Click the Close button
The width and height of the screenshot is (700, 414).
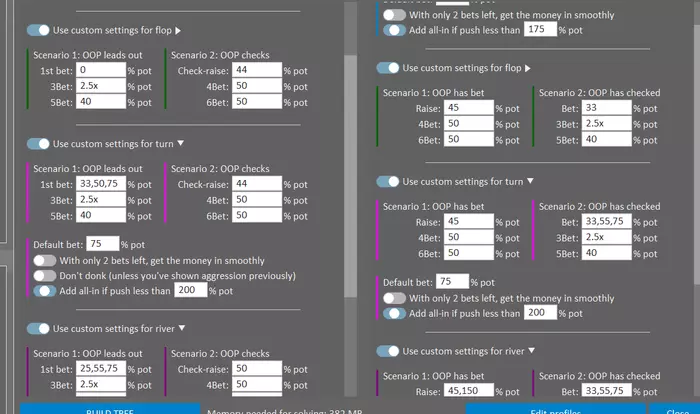coord(675,409)
